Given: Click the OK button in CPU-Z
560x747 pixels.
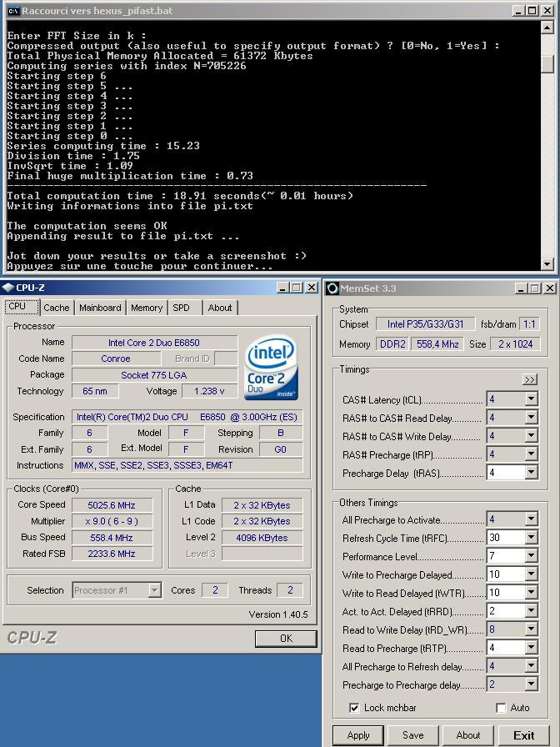Looking at the screenshot, I should tap(286, 639).
